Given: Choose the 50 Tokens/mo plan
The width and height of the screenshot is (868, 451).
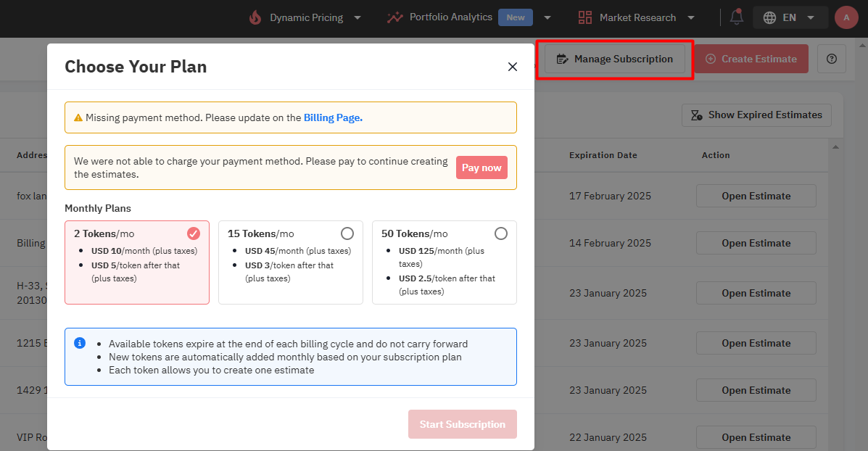Looking at the screenshot, I should tap(444, 262).
